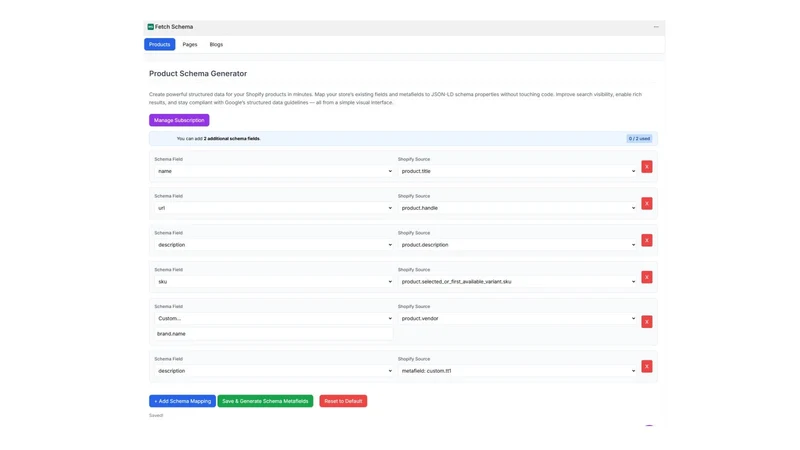Remove the url mapping row
800x450 pixels.
pos(646,204)
